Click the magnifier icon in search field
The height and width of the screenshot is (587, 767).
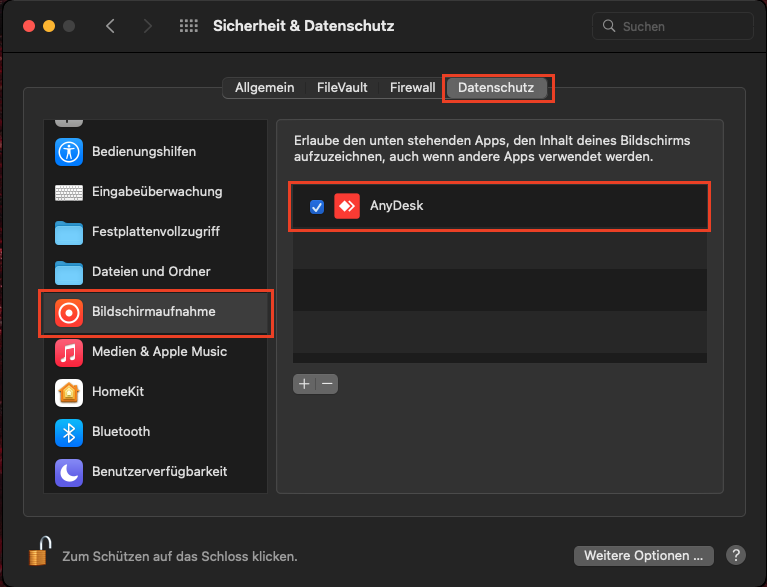[x=609, y=26]
